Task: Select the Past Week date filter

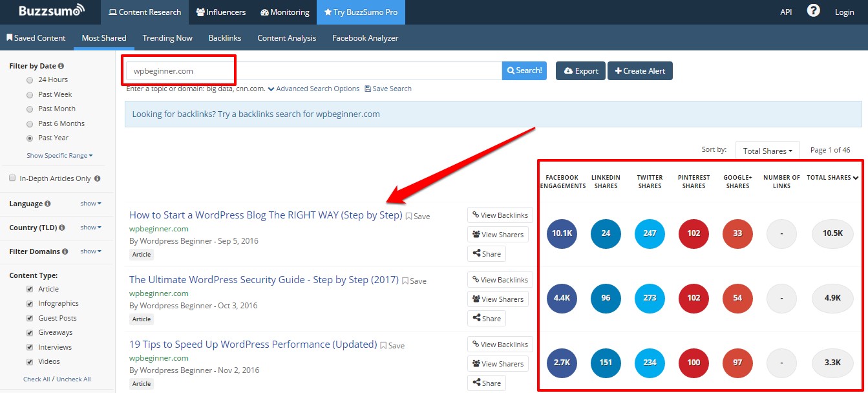Action: 30,95
